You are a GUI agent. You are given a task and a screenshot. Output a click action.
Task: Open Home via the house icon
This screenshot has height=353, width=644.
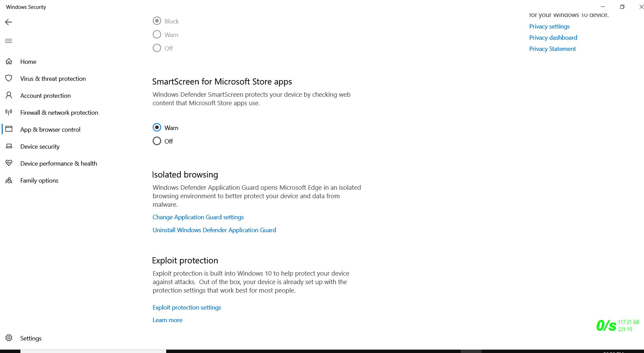[x=9, y=61]
